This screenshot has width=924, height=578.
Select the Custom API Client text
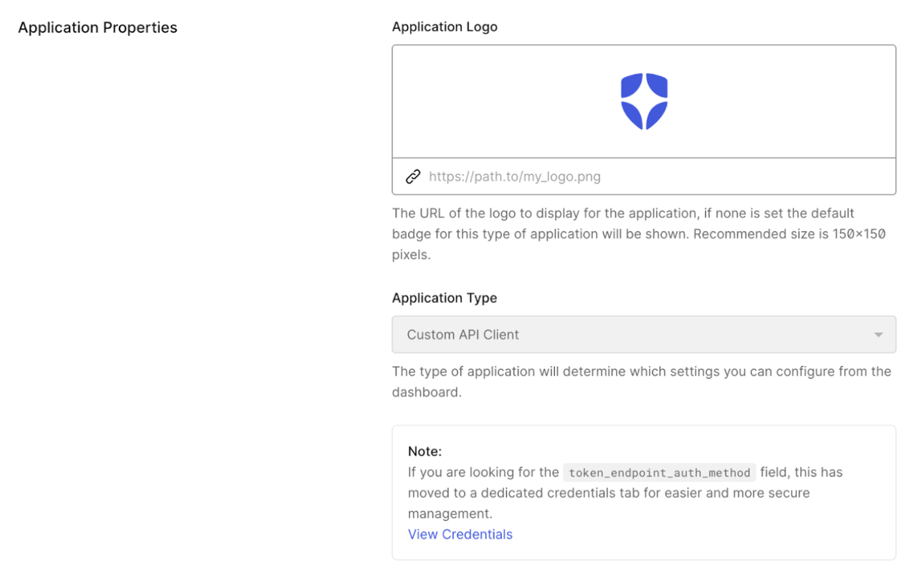coord(463,335)
